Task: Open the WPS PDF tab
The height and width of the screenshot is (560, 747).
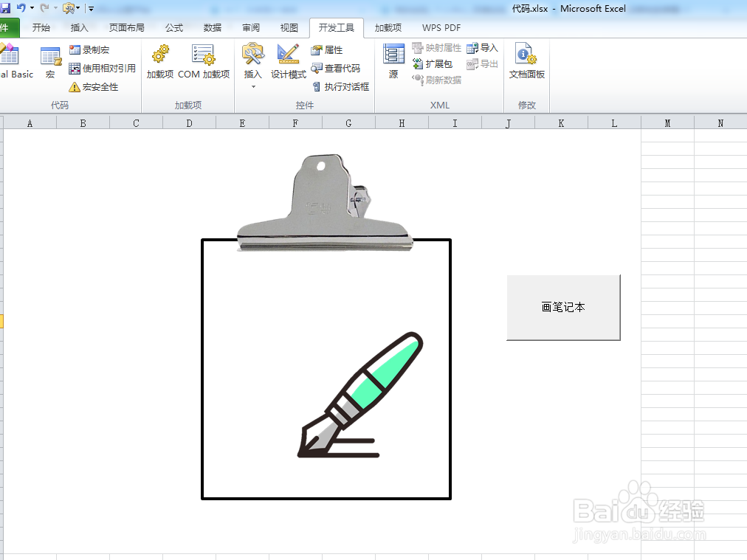Action: 441,28
